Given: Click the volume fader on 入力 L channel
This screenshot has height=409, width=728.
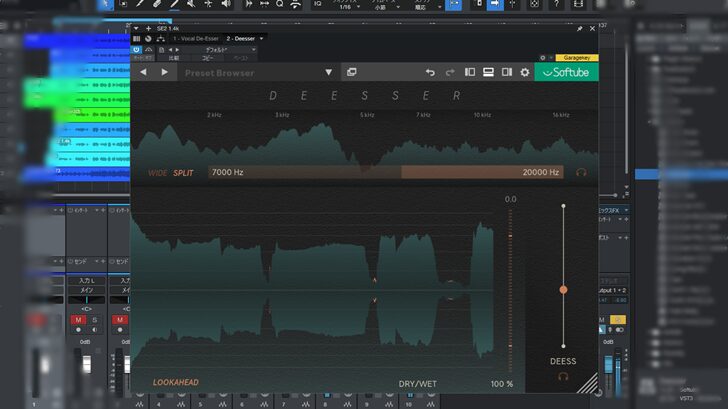Looking at the screenshot, I should 87,364.
